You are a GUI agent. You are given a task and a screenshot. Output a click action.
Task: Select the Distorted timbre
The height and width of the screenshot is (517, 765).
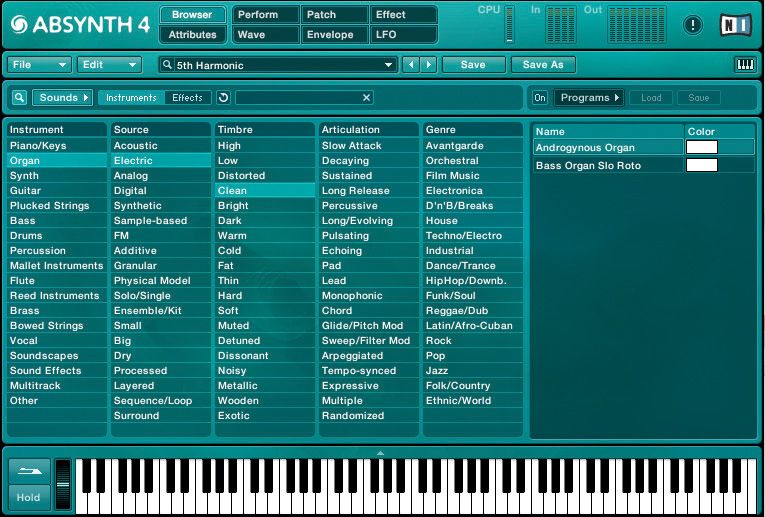pyautogui.click(x=264, y=176)
